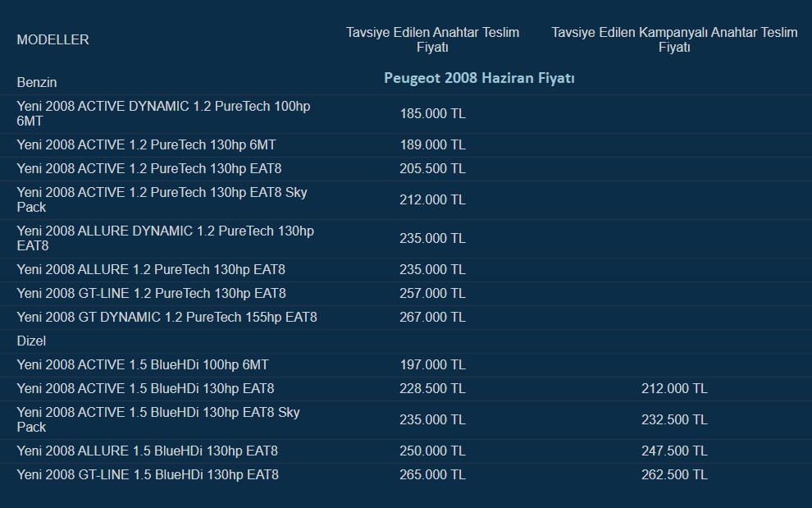Click the 257.000 TL price
The image size is (812, 508).
(432, 294)
